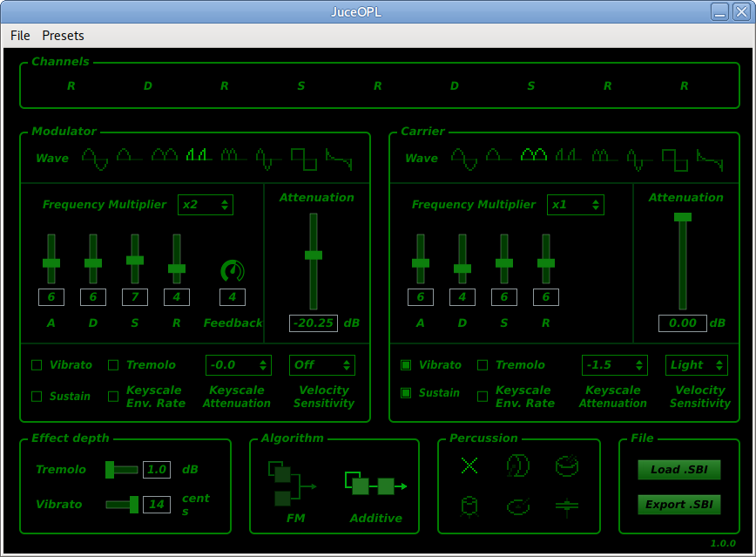The width and height of the screenshot is (756, 557).
Task: Open Carrier Keyscale Attenuation dropdown
Action: tap(615, 365)
